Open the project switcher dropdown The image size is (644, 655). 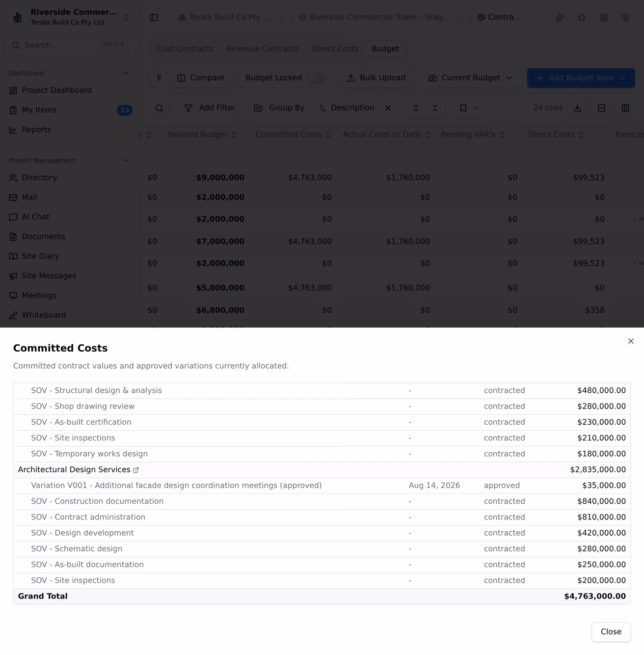click(x=70, y=17)
